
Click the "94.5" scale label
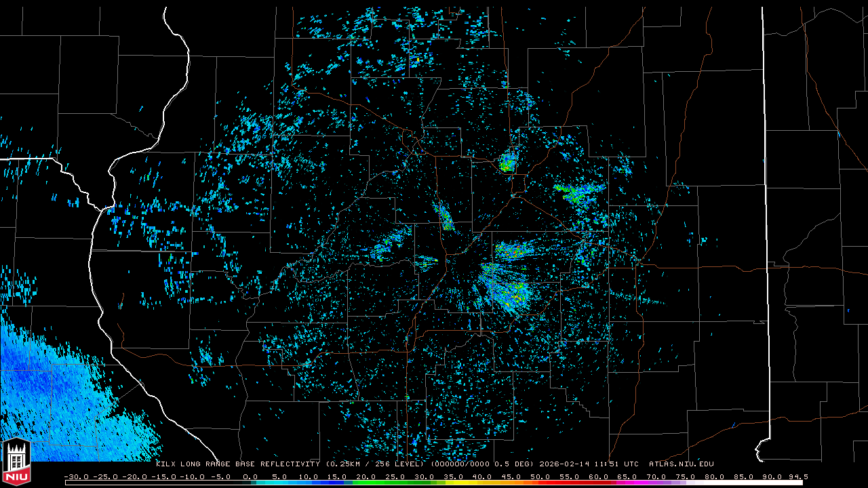(x=797, y=476)
